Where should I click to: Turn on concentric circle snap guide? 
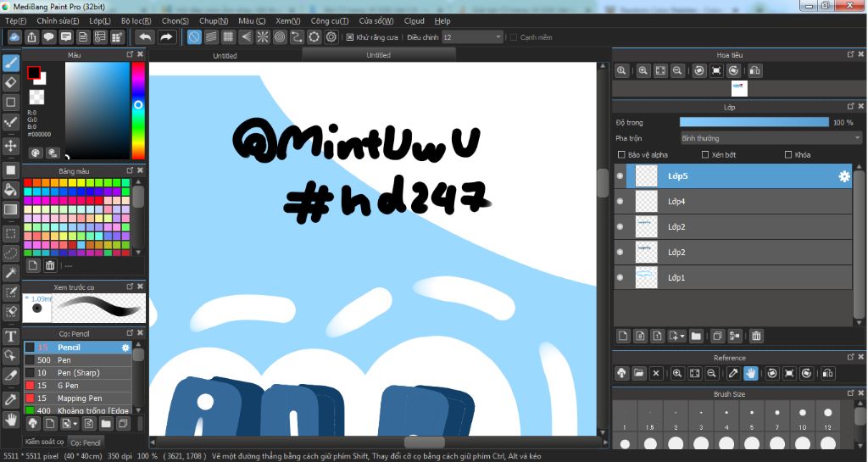[280, 37]
